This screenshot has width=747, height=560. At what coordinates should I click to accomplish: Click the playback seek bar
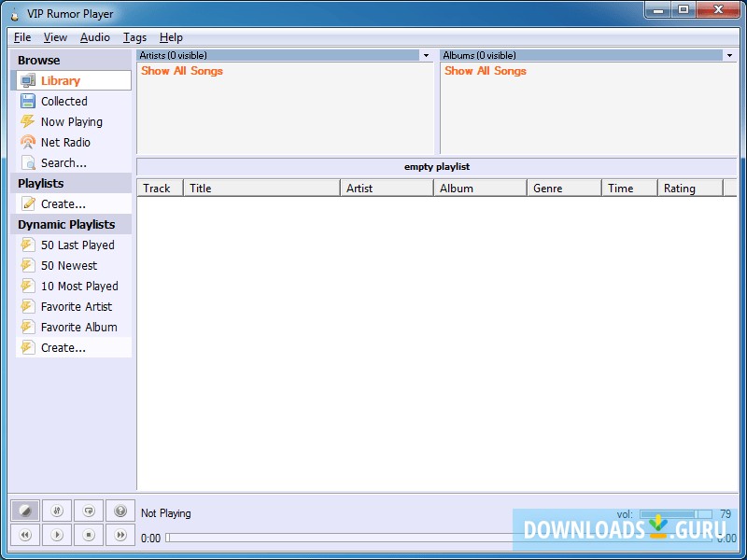click(x=438, y=538)
